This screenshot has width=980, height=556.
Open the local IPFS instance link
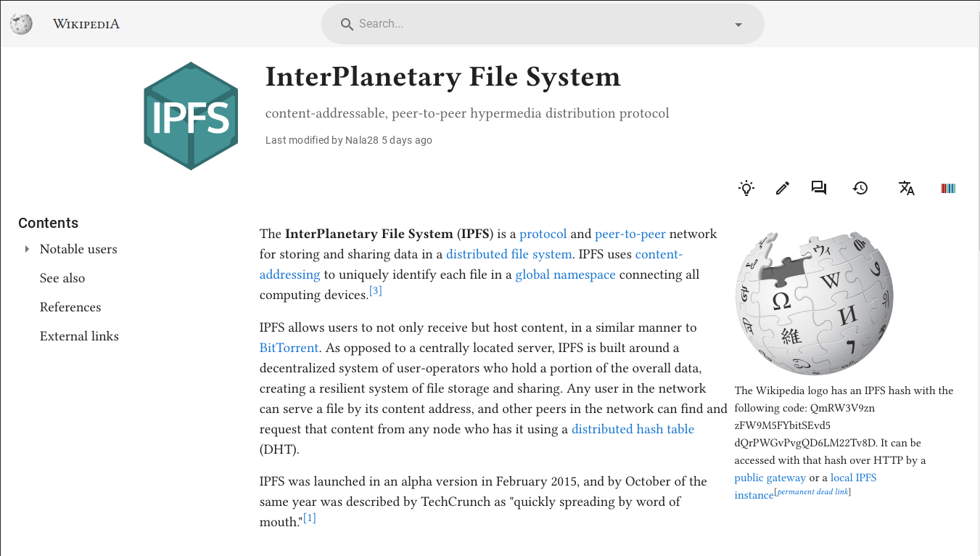point(805,486)
